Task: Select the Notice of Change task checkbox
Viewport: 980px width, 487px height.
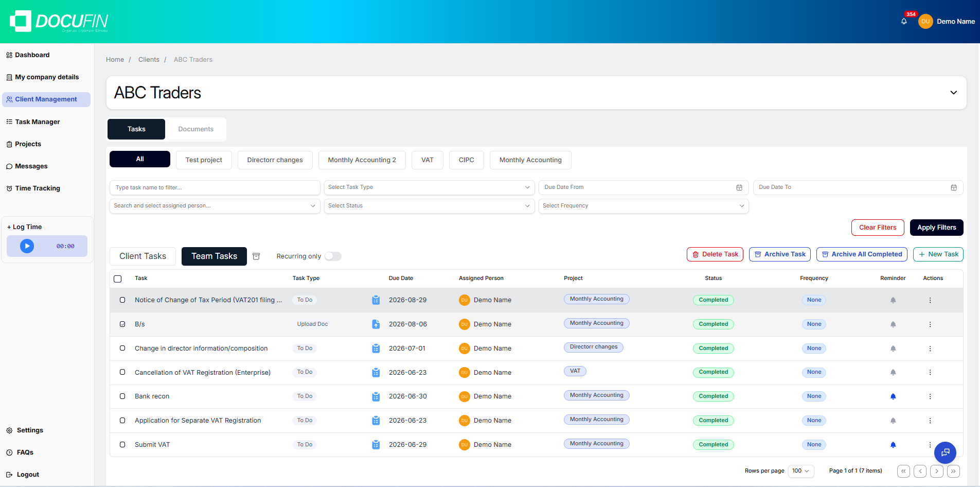Action: (x=122, y=300)
